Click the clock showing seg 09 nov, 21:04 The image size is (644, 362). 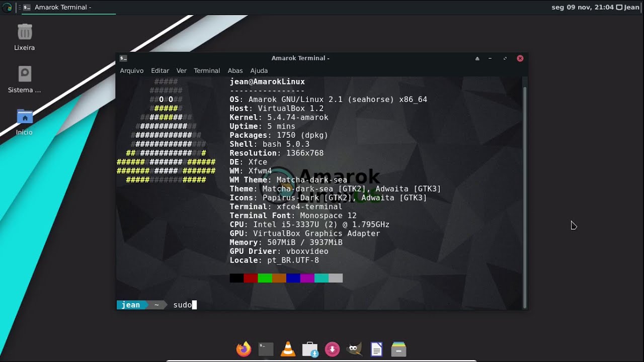583,7
